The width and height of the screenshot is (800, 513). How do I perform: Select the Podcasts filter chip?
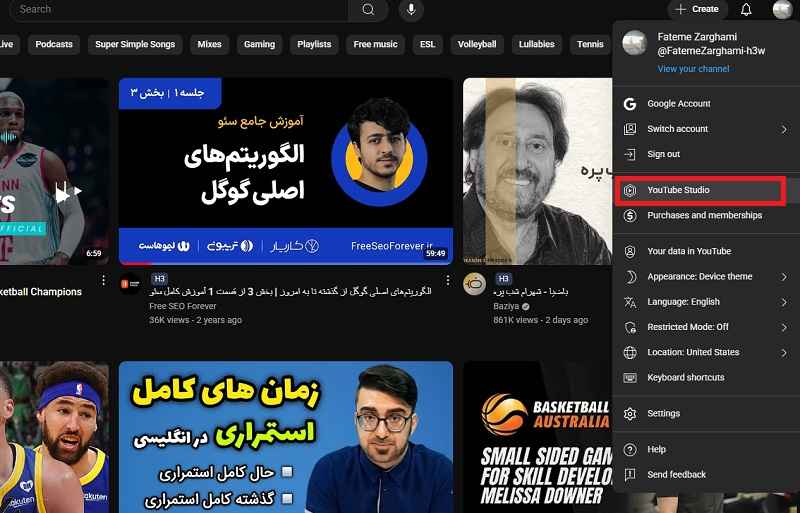[x=54, y=44]
